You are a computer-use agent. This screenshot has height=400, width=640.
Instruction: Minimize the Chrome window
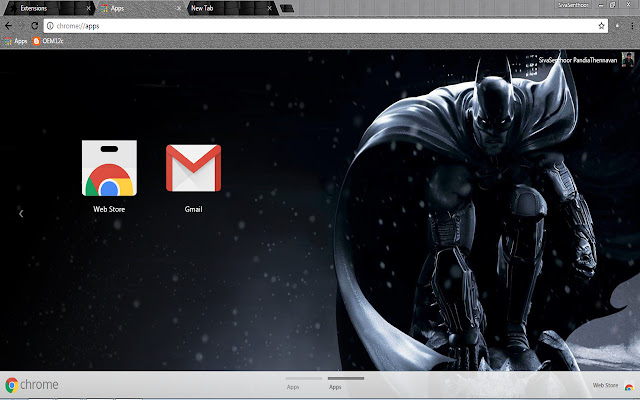[x=601, y=5]
